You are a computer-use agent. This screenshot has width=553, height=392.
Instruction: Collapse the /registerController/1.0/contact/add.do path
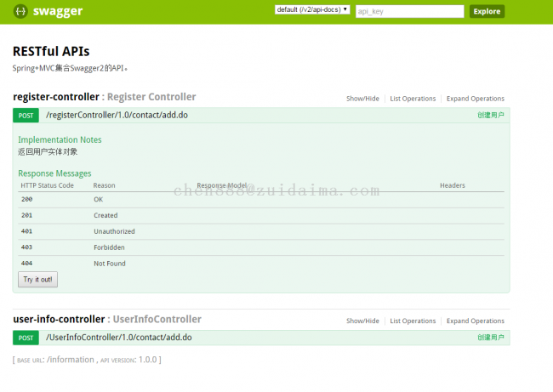pos(117,116)
